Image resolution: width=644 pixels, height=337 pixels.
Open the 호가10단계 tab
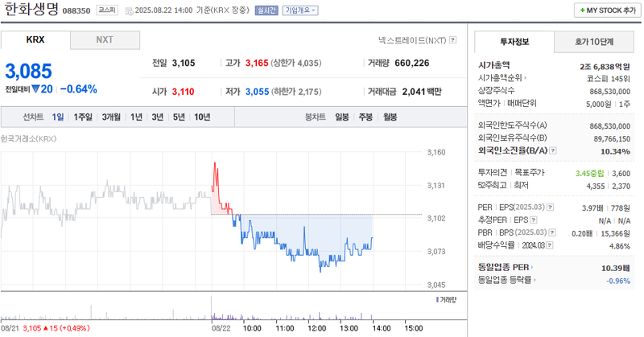[594, 42]
